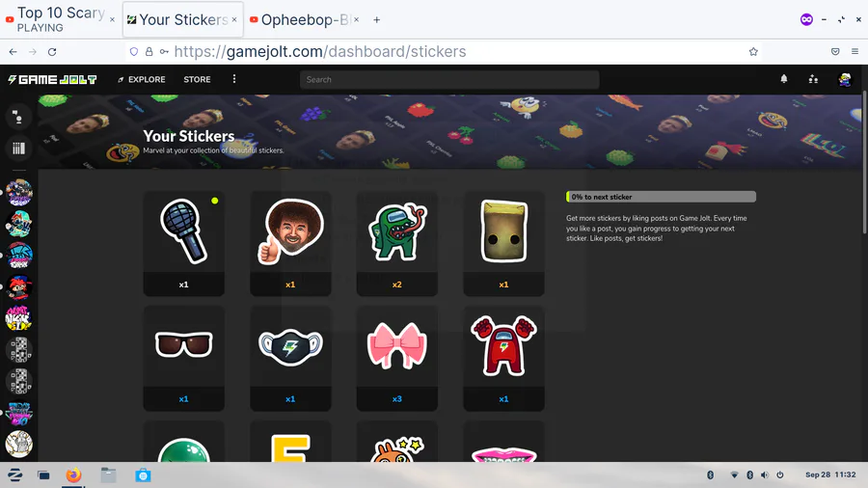This screenshot has height=488, width=868.
Task: Select the microphone sticker
Action: 184,243
